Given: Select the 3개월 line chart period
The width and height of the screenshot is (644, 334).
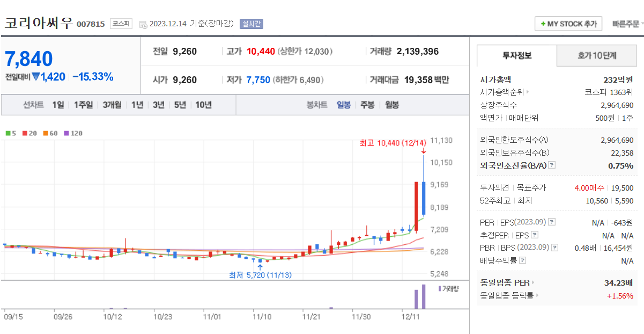Looking at the screenshot, I should coord(112,105).
